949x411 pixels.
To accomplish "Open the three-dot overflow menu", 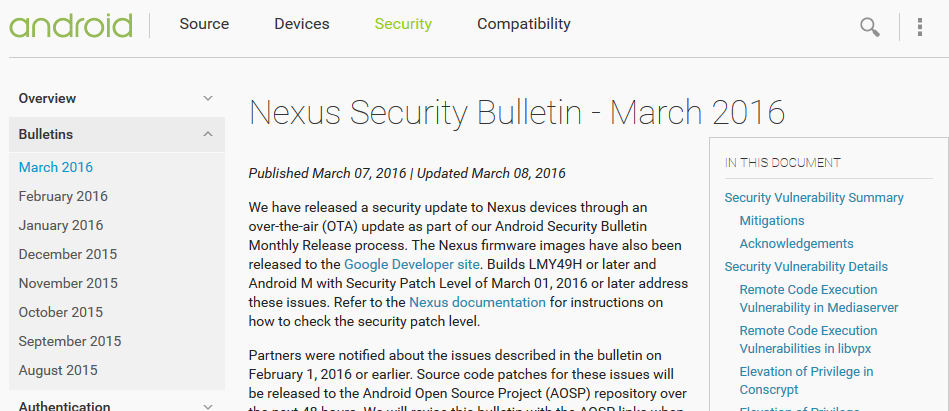I will (x=920, y=27).
